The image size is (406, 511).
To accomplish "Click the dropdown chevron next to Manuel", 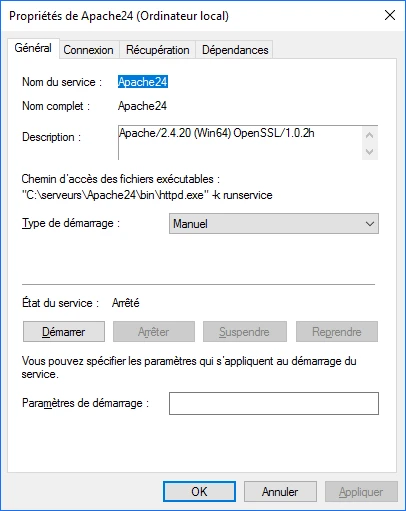I will pyautogui.click(x=370, y=224).
